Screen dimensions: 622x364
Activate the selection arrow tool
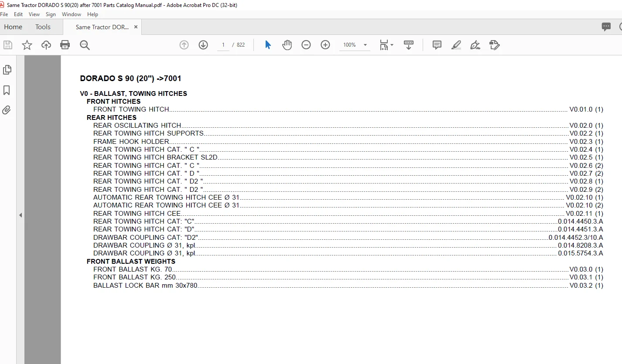(268, 45)
